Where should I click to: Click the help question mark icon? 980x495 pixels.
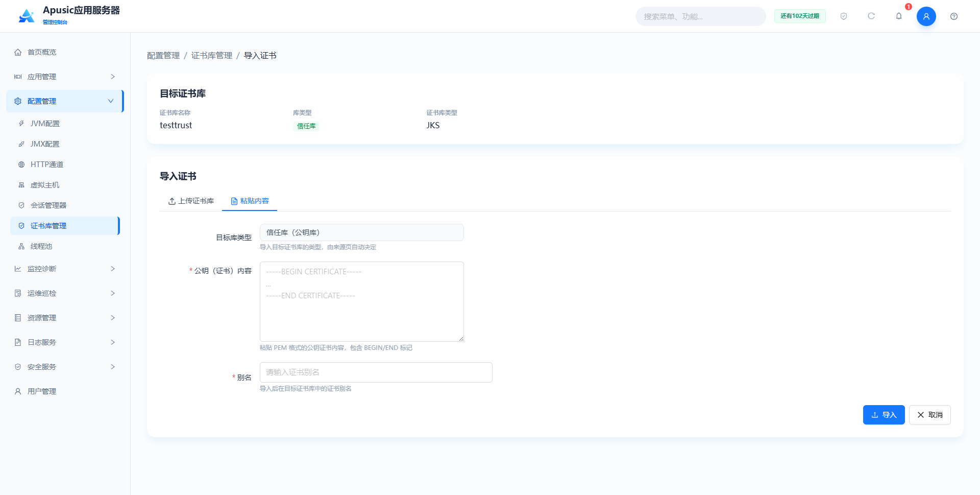tap(954, 16)
